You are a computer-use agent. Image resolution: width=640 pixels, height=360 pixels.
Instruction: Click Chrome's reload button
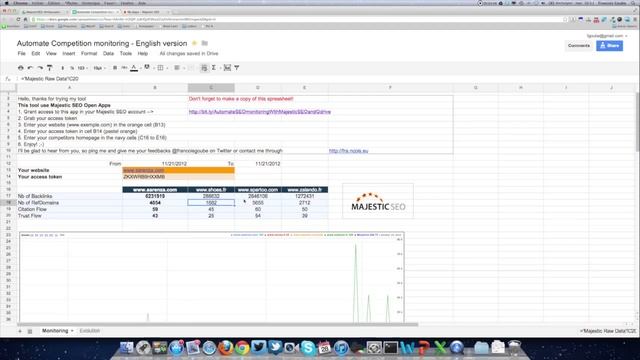coord(18,19)
